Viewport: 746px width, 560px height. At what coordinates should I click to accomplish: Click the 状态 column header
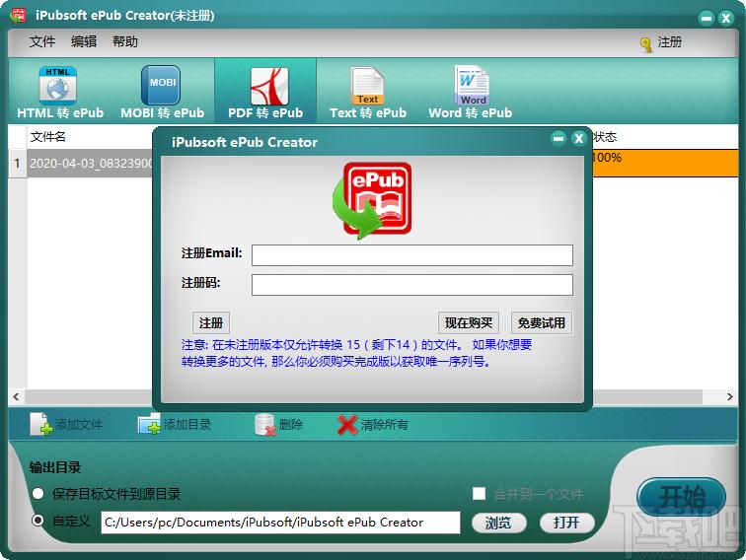pyautogui.click(x=605, y=137)
